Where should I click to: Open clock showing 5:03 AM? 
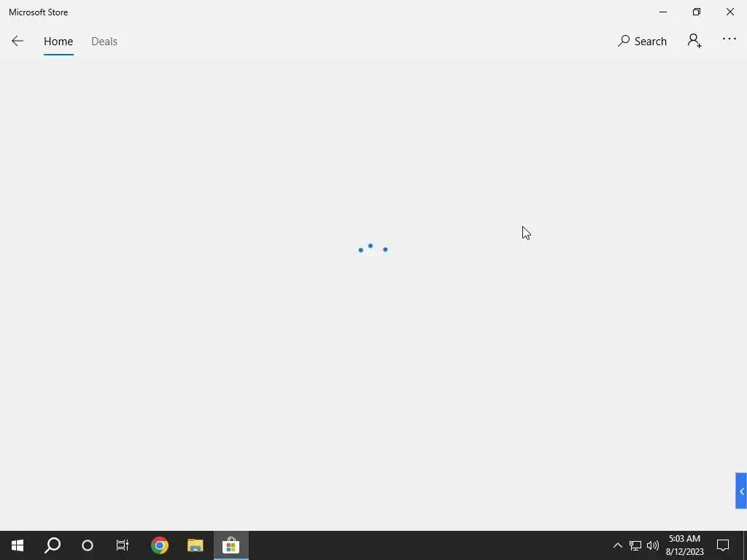[x=684, y=545]
